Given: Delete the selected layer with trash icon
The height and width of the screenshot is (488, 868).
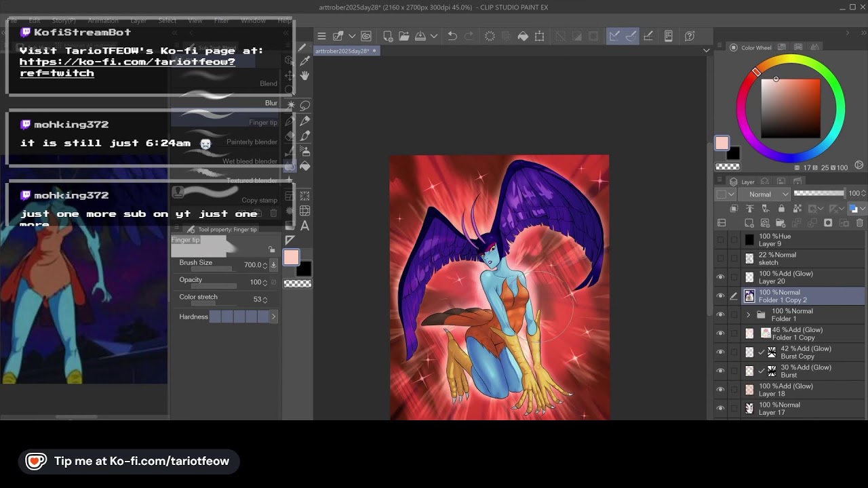Looking at the screenshot, I should pyautogui.click(x=860, y=223).
